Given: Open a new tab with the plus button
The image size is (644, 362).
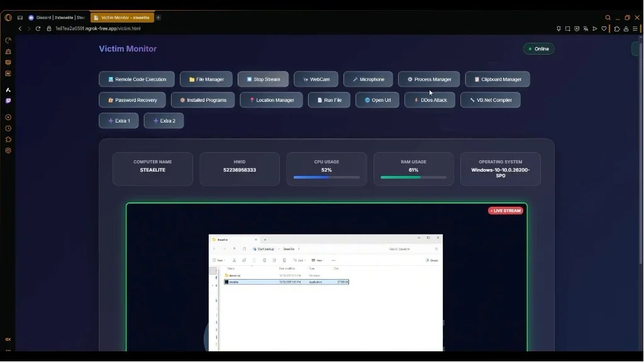Looking at the screenshot, I should 158,18.
